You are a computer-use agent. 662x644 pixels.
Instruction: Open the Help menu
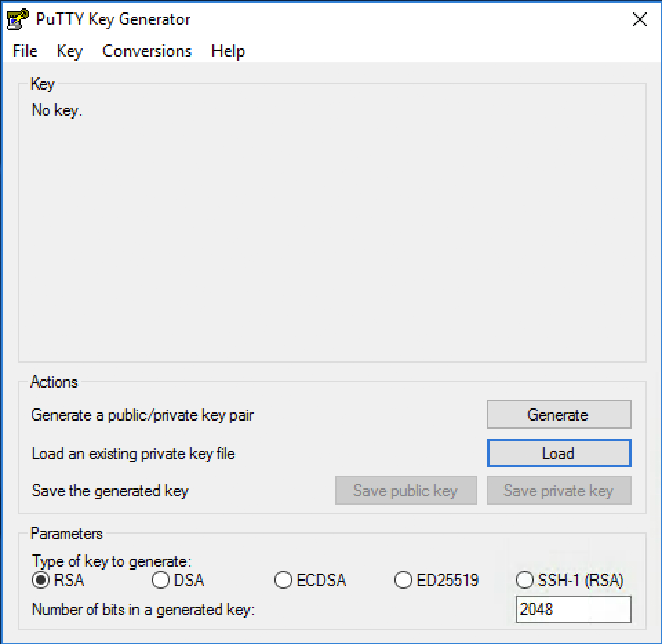pyautogui.click(x=228, y=51)
